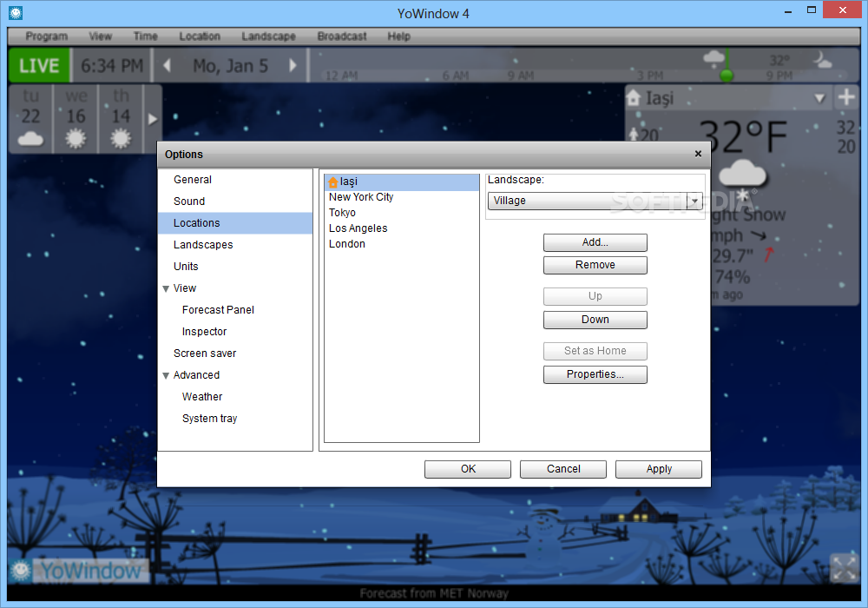The width and height of the screenshot is (868, 608).
Task: Collapse the View tree node triangle
Action: 166,288
